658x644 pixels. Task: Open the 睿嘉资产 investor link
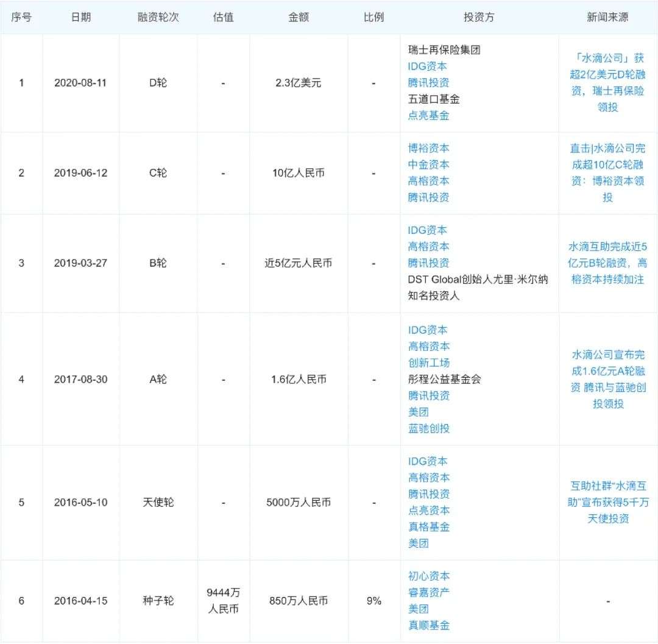(x=428, y=593)
